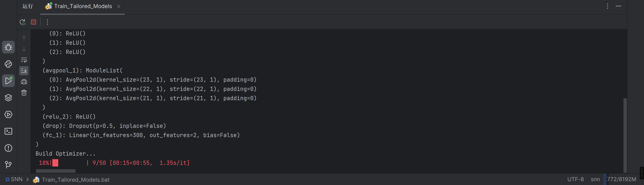Open Git version control tool window

point(8,165)
